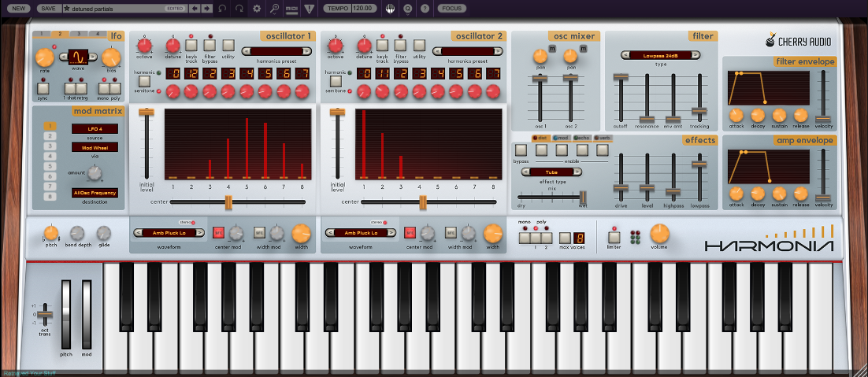Open the MIDI mapping icon
This screenshot has width=868, height=377.
291,9
